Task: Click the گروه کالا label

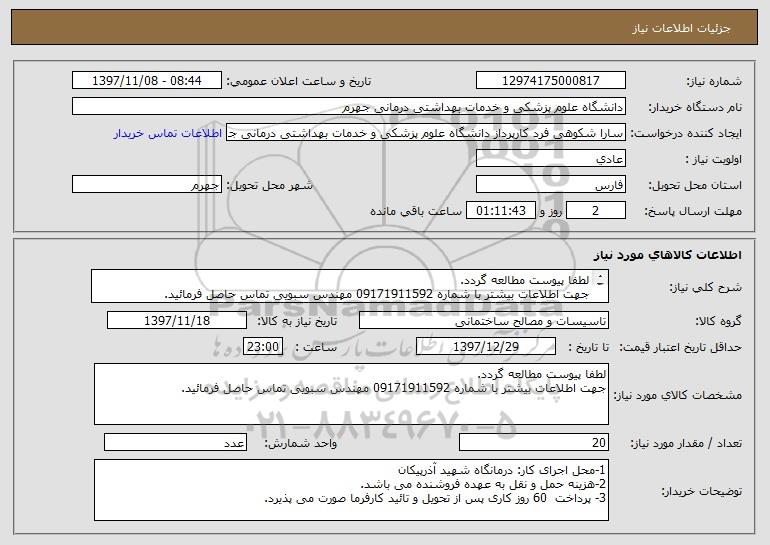Action: (x=718, y=322)
